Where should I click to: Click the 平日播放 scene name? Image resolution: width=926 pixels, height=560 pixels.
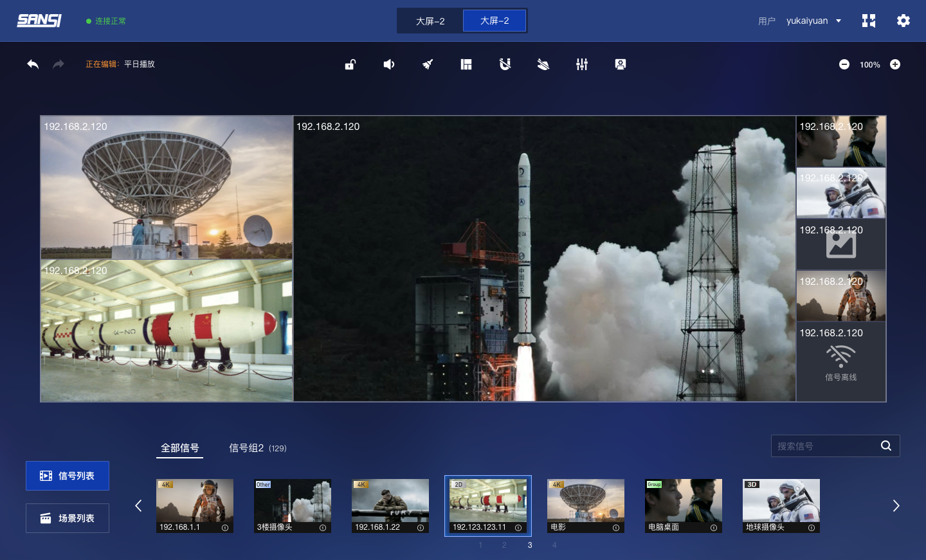tap(140, 64)
